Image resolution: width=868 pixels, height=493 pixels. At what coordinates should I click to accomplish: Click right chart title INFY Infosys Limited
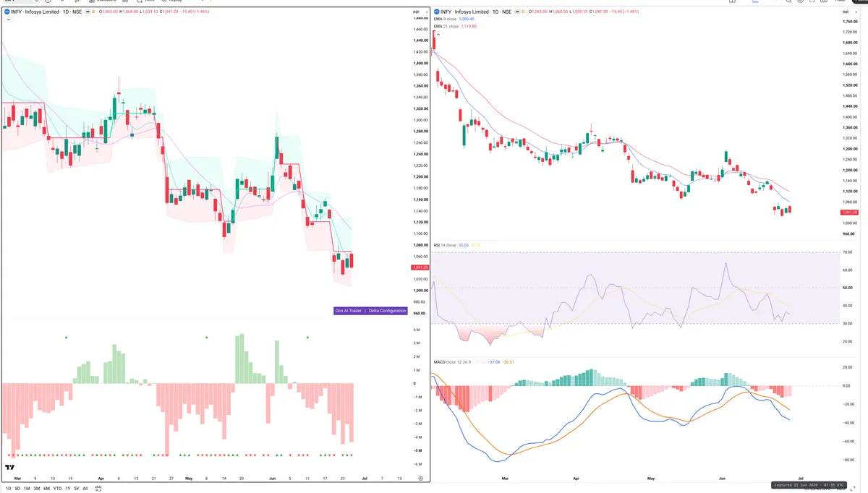(465, 12)
